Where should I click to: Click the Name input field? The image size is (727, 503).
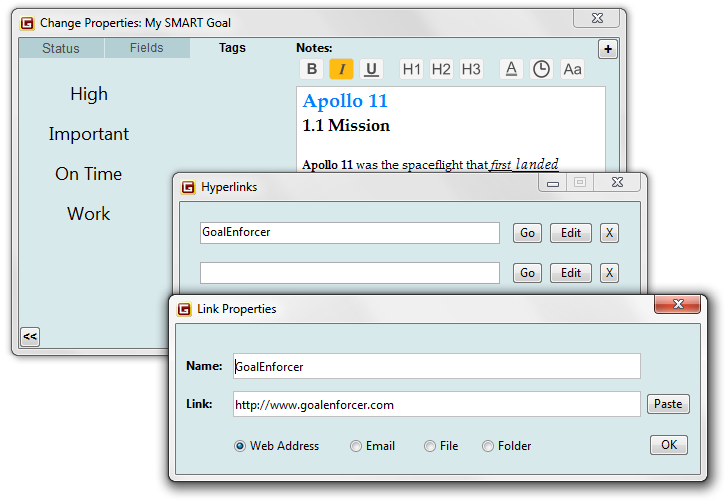point(437,366)
